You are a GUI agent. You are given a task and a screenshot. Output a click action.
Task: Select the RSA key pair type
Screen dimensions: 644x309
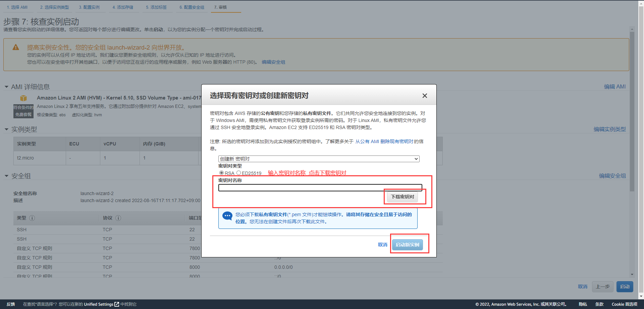tap(221, 173)
